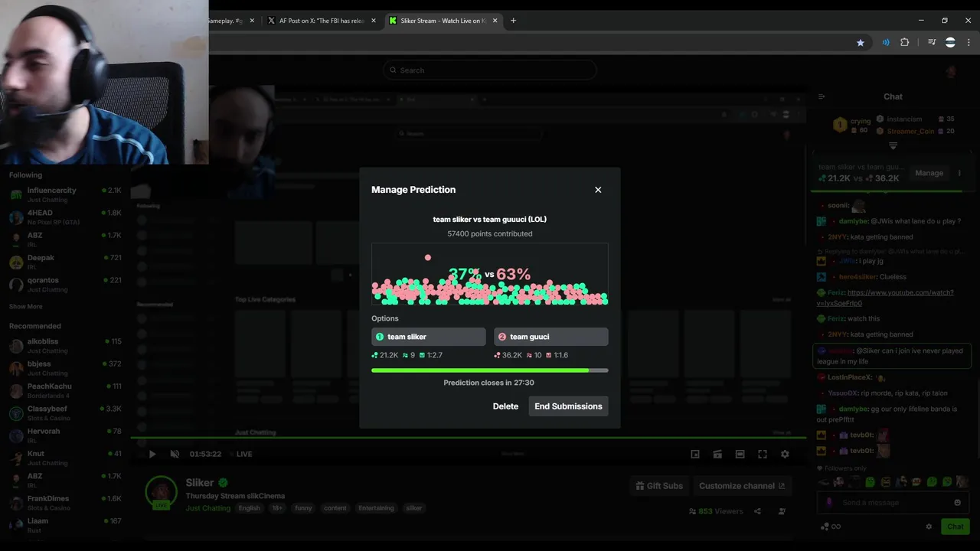Close the Manage Prediction dialog
This screenshot has height=551, width=980.
[x=598, y=190]
